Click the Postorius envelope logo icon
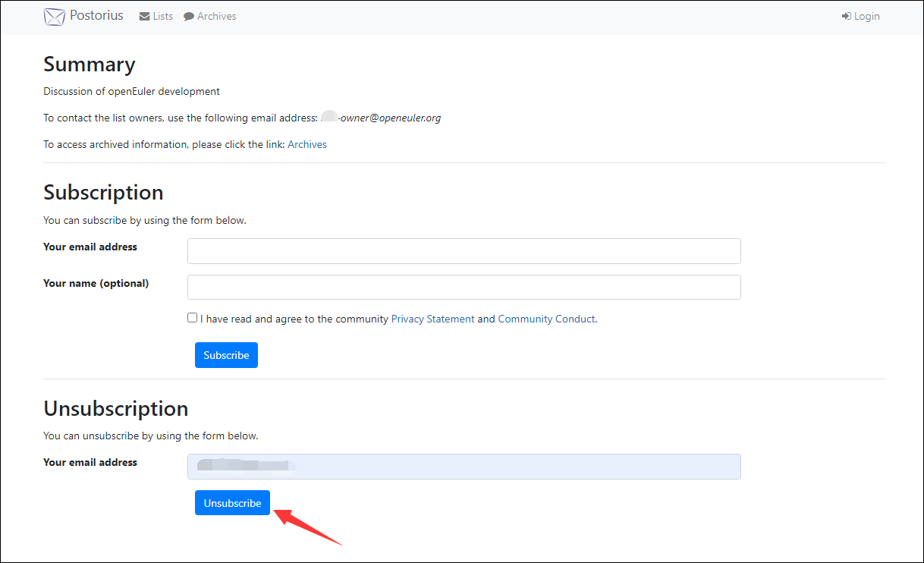924x563 pixels. (54, 17)
